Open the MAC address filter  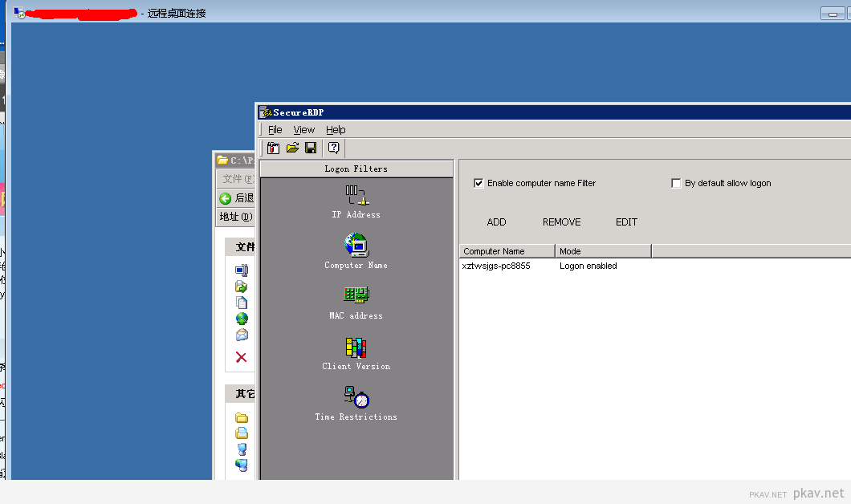pyautogui.click(x=356, y=303)
